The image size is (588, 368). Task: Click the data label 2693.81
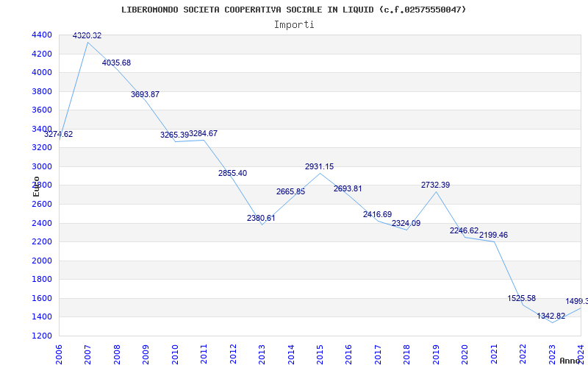tap(348, 188)
